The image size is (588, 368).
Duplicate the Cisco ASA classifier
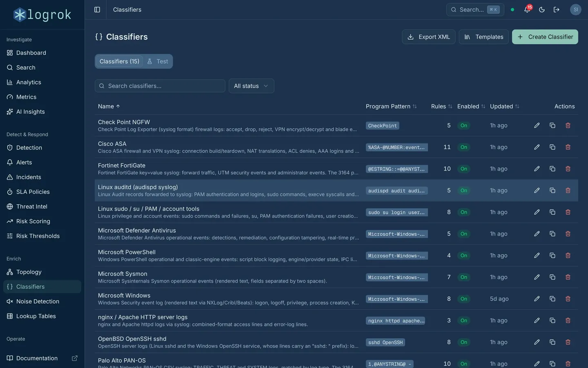pyautogui.click(x=552, y=147)
